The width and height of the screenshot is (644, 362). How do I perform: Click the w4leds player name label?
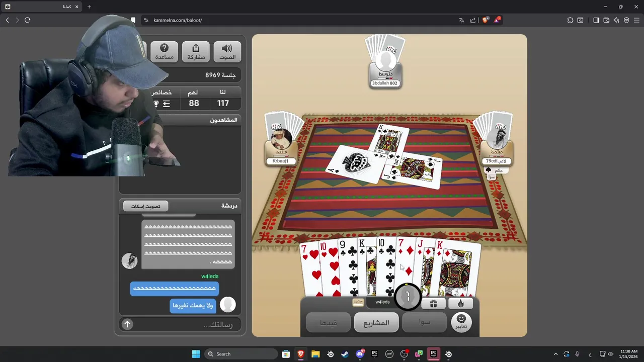pos(382,302)
